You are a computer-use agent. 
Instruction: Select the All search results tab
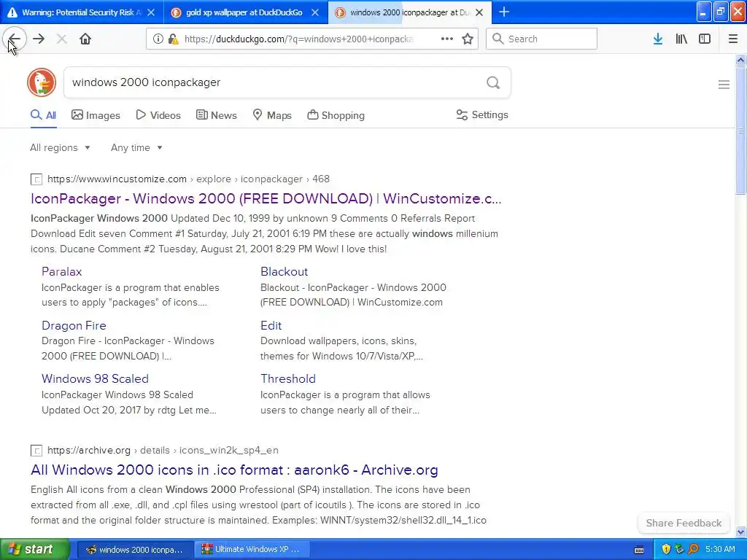tap(43, 115)
